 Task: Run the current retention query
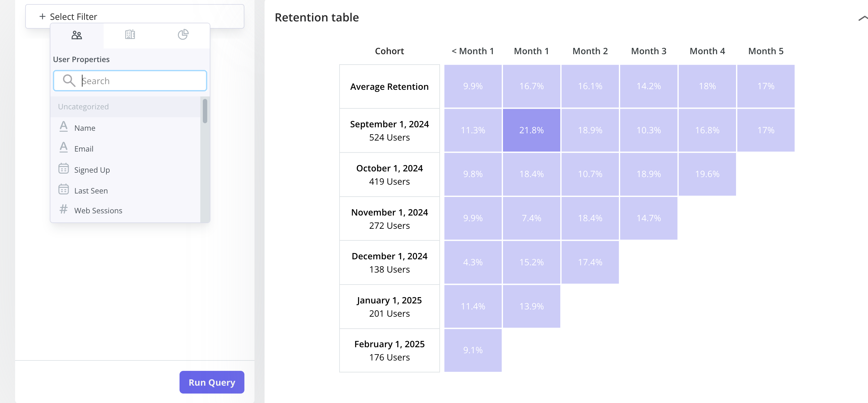[212, 382]
